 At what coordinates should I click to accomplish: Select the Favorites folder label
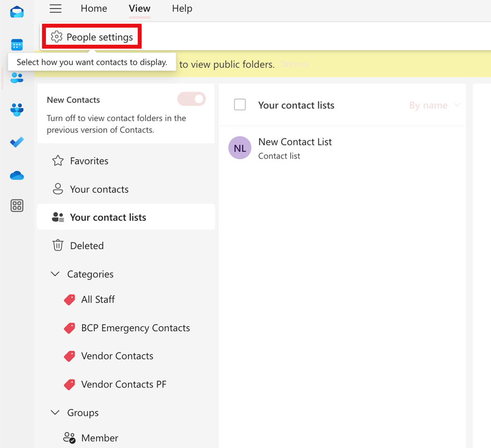(x=89, y=161)
